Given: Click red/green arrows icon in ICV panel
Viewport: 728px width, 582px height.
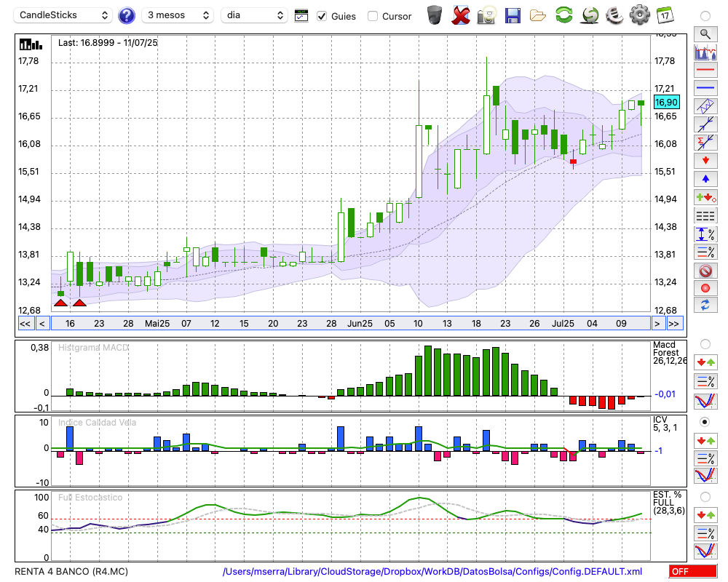Looking at the screenshot, I should point(705,440).
